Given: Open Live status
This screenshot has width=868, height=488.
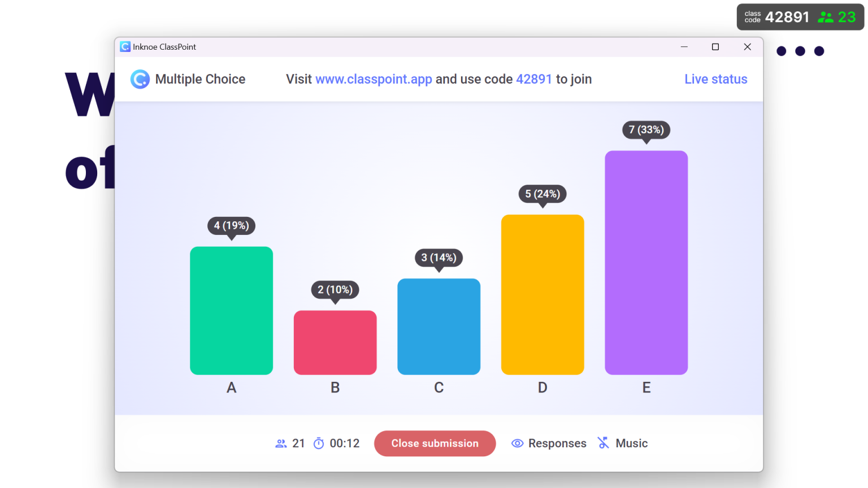Looking at the screenshot, I should pos(715,79).
